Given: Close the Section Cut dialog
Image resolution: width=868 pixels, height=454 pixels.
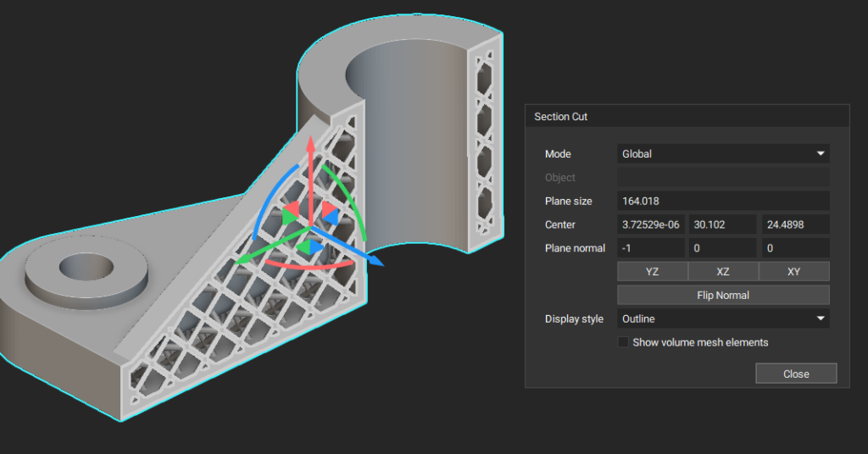Looking at the screenshot, I should point(796,374).
